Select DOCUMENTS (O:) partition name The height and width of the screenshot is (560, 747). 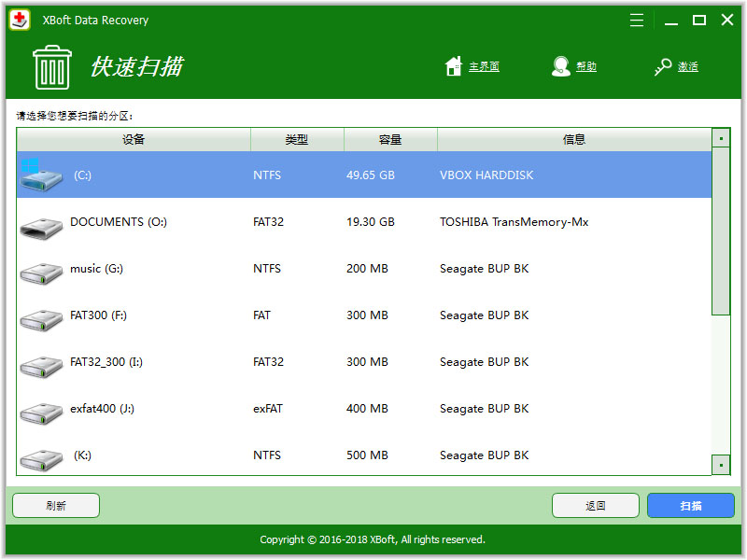[119, 222]
